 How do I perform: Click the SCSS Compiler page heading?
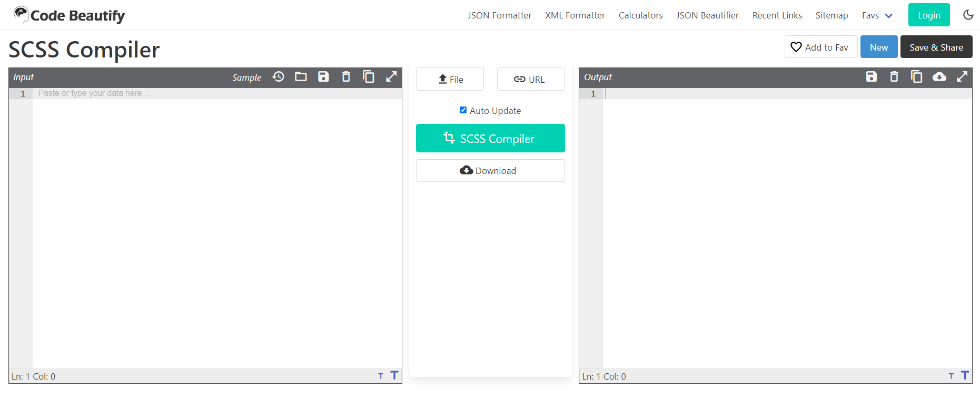(x=84, y=50)
